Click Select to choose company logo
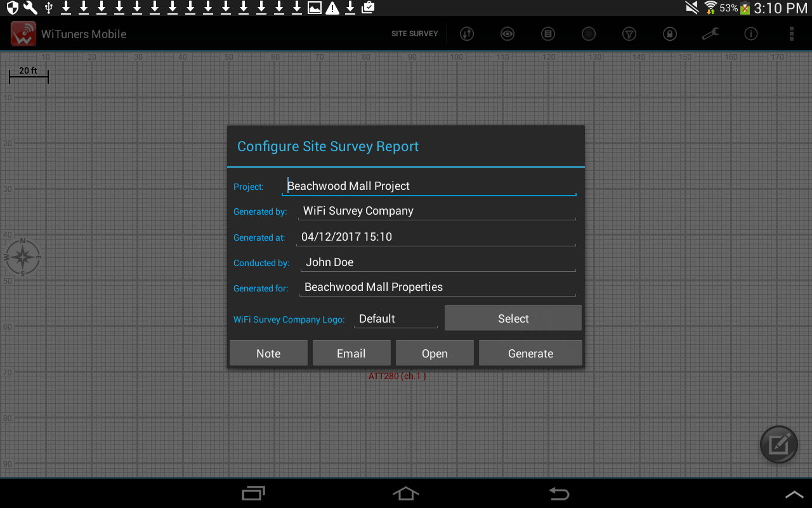This screenshot has width=812, height=508. click(x=513, y=318)
